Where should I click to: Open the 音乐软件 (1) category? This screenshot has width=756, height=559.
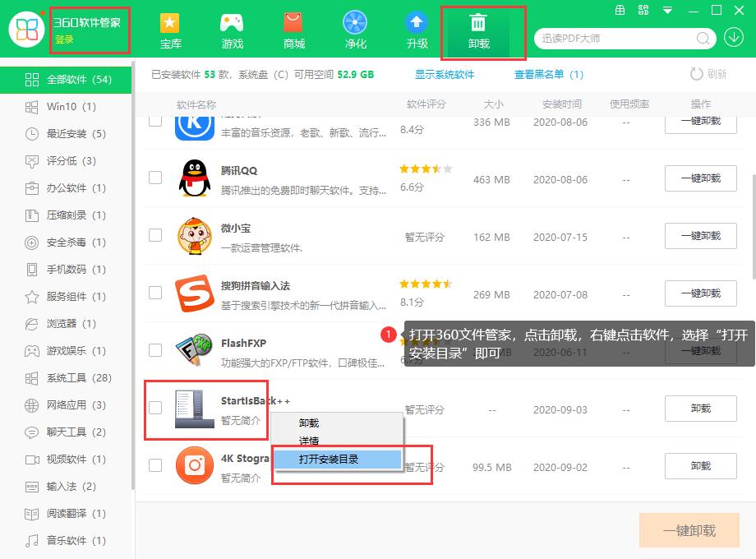tap(66, 541)
